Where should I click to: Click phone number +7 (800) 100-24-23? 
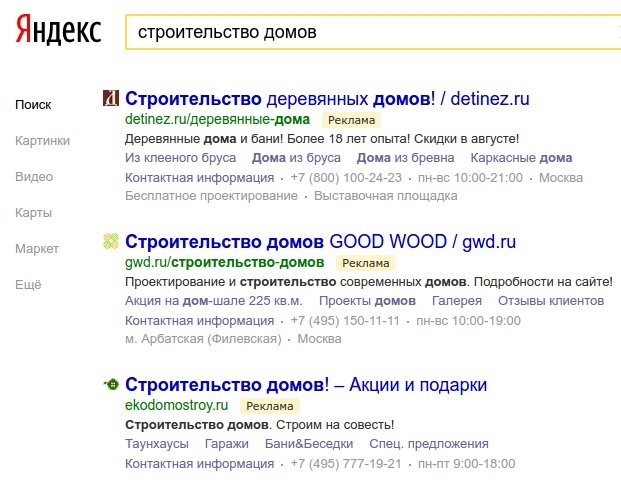(346, 178)
